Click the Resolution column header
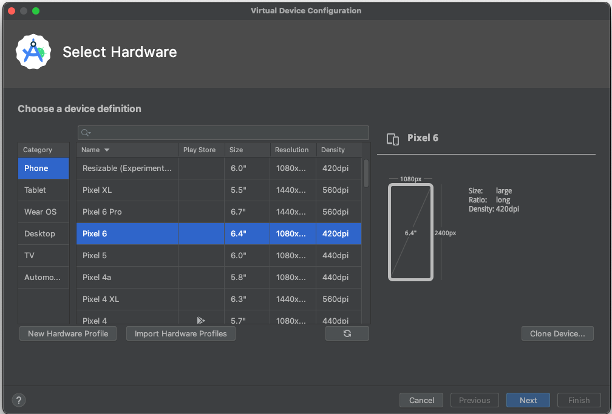 (x=293, y=150)
